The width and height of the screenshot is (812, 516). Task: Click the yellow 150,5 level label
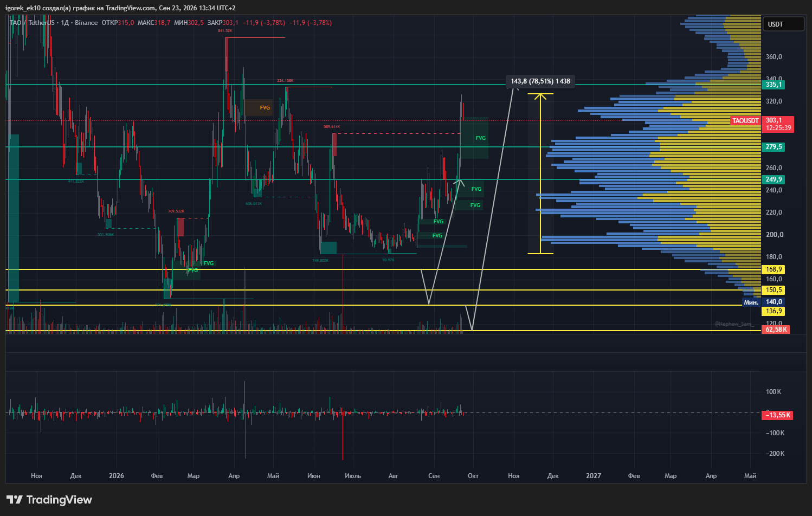774,290
